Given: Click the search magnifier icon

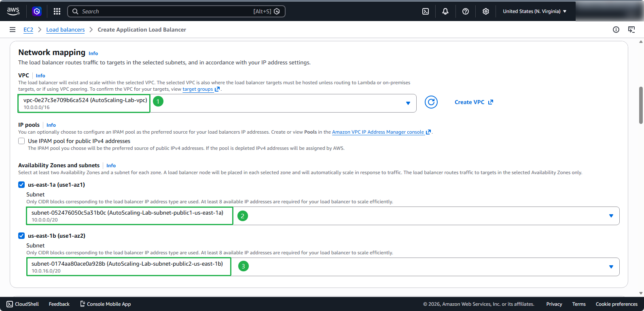Looking at the screenshot, I should [x=75, y=11].
